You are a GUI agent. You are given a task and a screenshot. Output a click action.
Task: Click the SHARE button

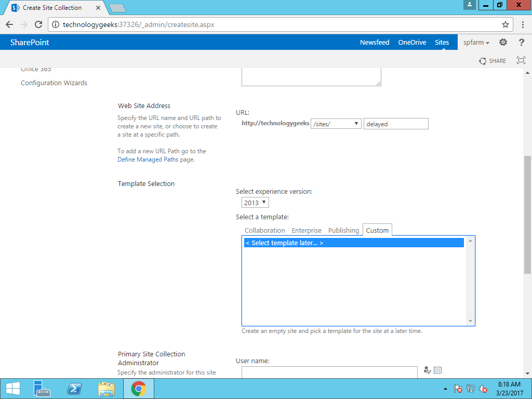pyautogui.click(x=493, y=61)
